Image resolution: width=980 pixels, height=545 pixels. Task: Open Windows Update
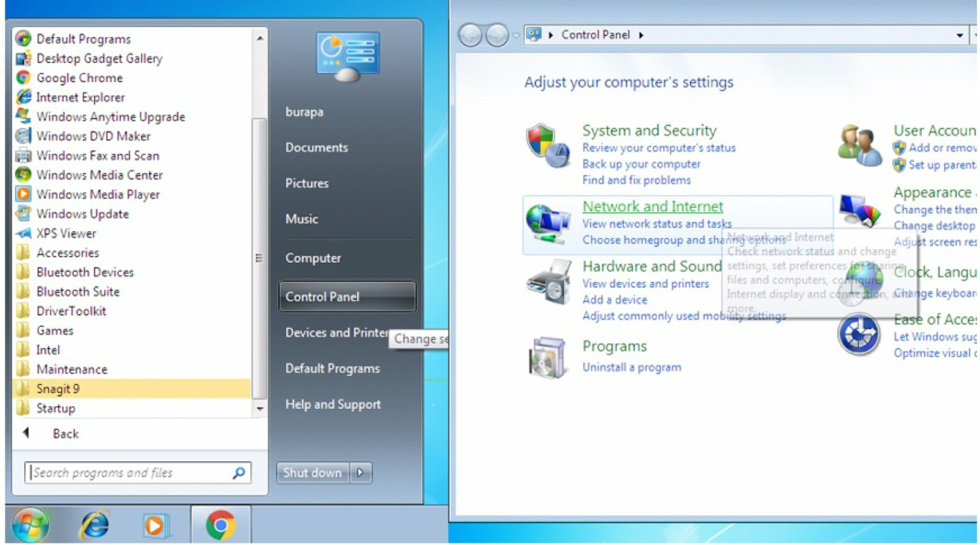(72, 214)
